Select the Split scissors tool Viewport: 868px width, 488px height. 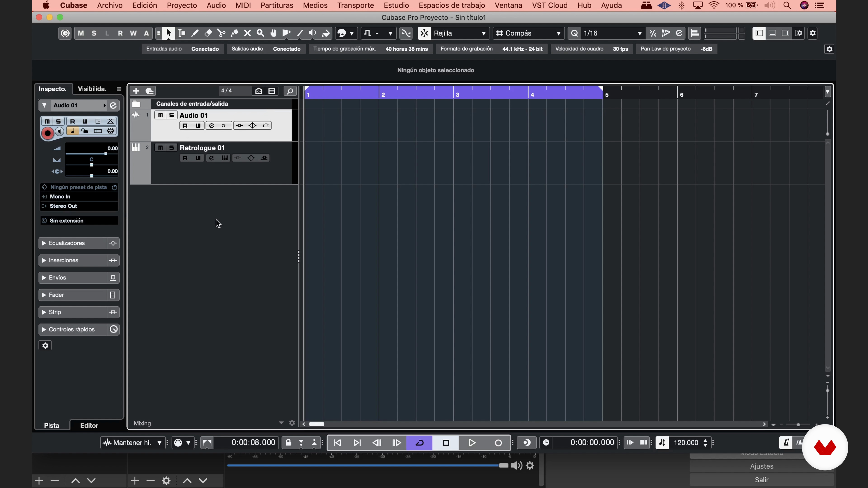pos(221,33)
